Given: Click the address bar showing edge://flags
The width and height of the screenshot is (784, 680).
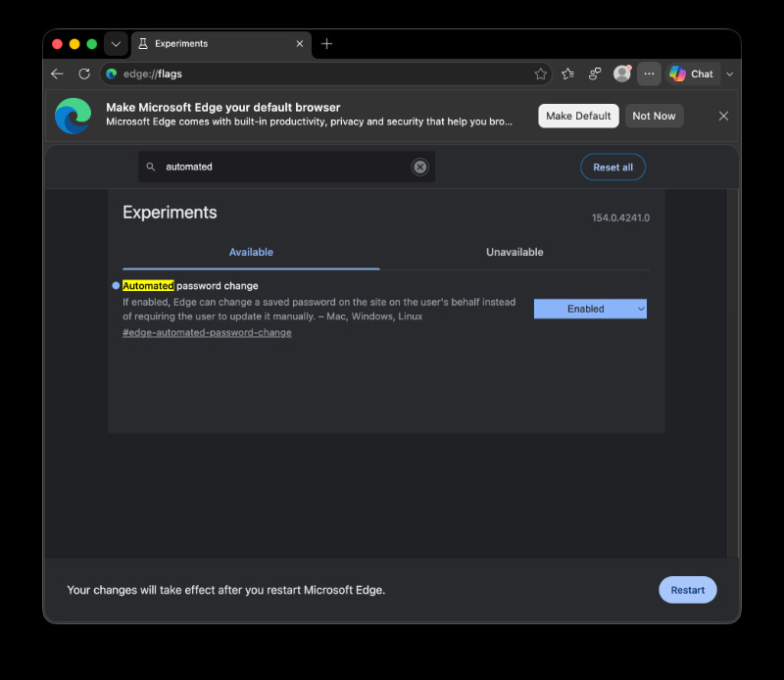Looking at the screenshot, I should point(326,74).
